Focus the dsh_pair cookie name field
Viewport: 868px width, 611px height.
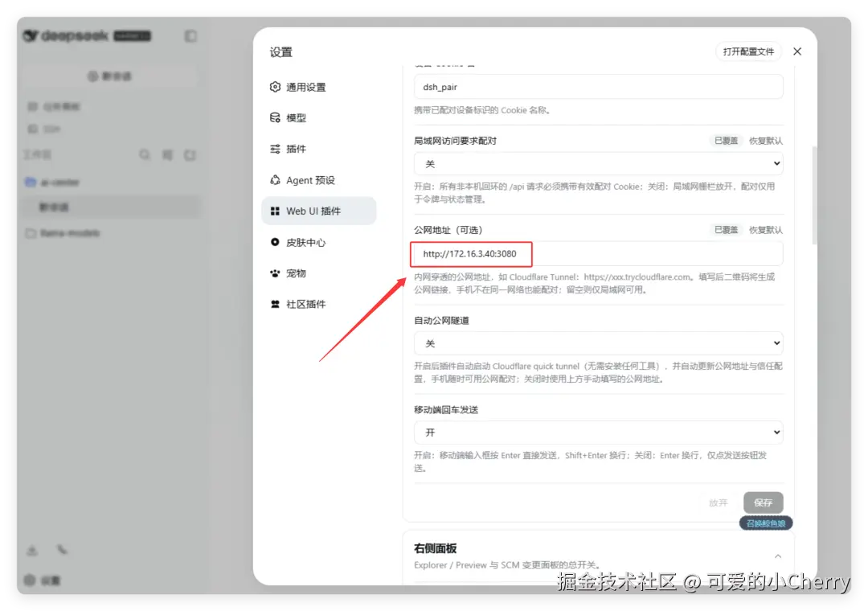pyautogui.click(x=599, y=87)
